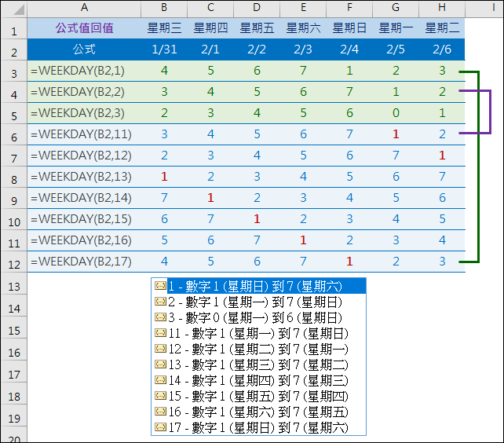Click the icon beside option 12 in the autocomplete list
This screenshot has width=504, height=443.
point(160,349)
